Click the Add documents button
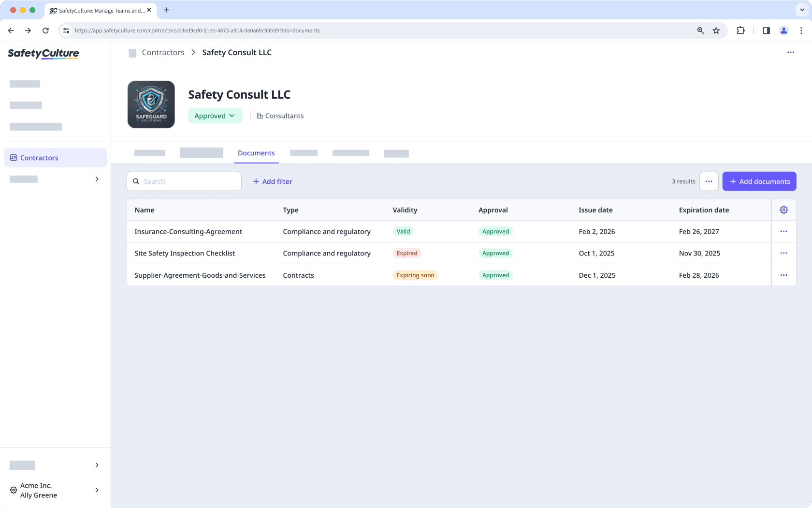812x508 pixels. (759, 181)
